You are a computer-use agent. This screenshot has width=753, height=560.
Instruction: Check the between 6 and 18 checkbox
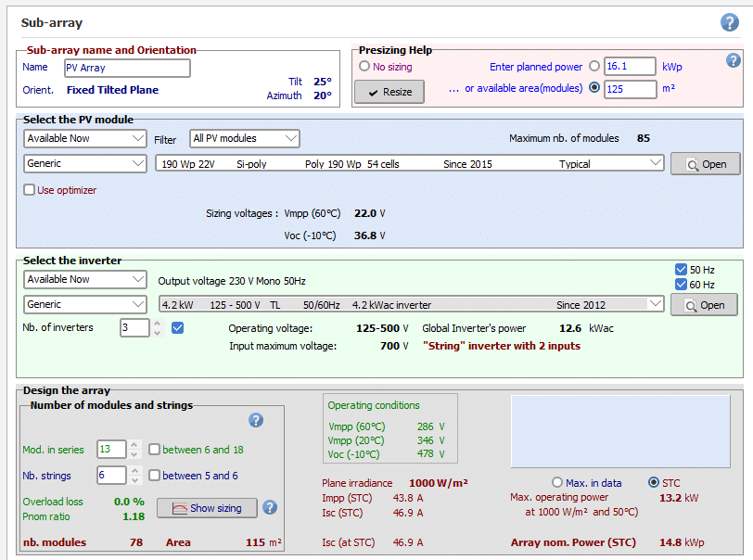(154, 450)
